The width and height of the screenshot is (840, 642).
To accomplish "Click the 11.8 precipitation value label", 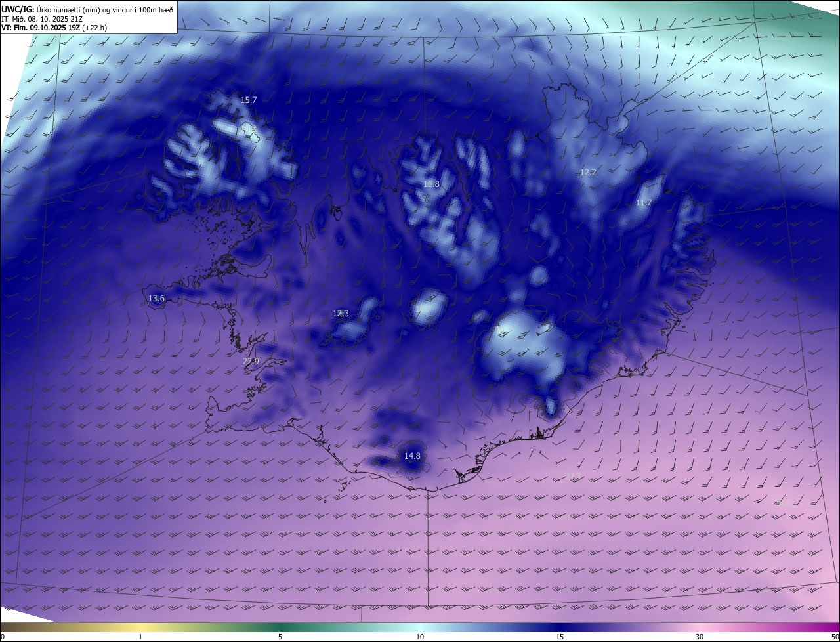I will click(431, 184).
